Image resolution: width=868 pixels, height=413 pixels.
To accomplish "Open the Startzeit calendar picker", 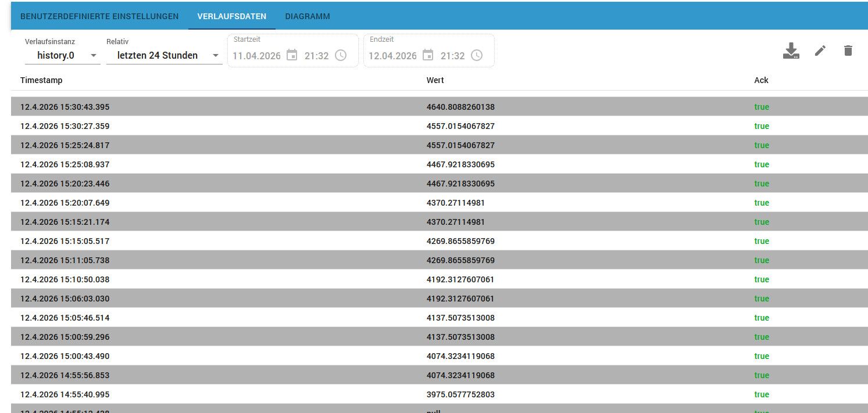I will pos(292,55).
